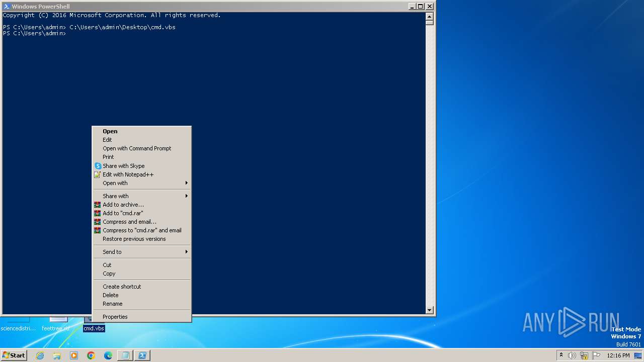Choose Print from the context menu

141,157
